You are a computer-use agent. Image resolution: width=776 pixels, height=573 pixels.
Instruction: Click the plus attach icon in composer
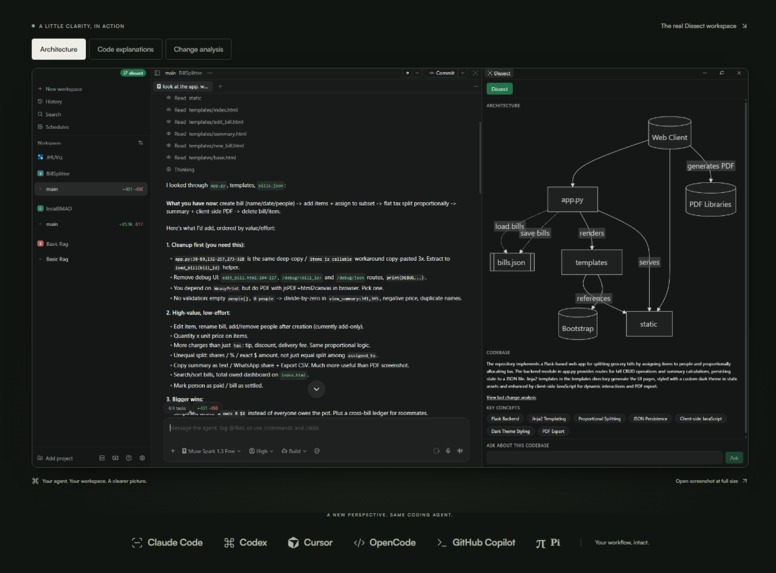click(173, 451)
